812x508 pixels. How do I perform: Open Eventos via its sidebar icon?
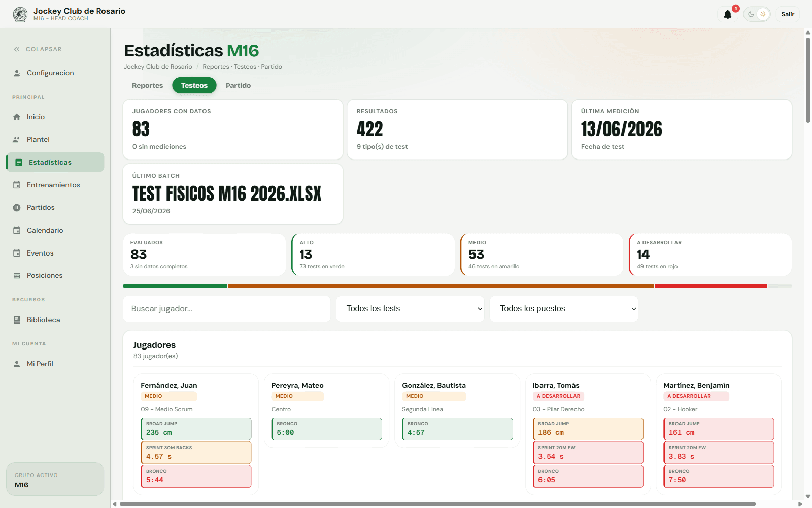point(17,253)
